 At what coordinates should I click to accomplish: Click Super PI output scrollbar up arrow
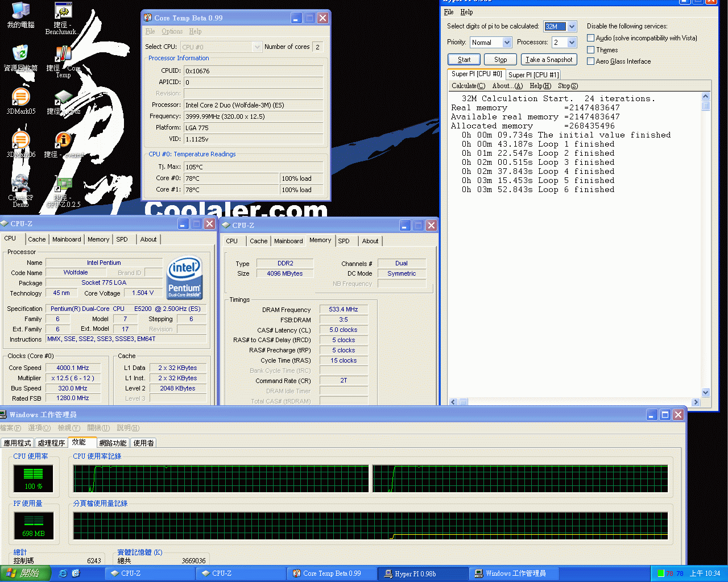click(x=706, y=97)
